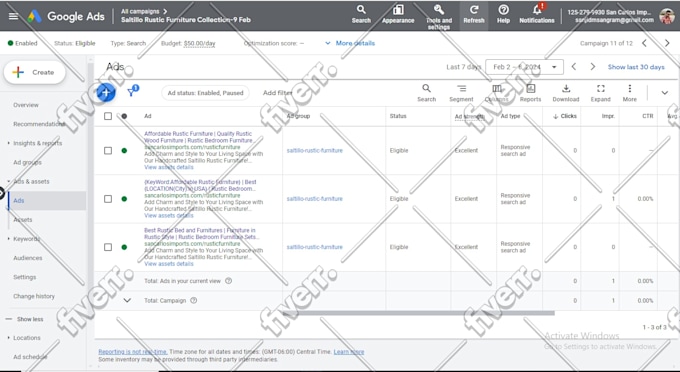Click the Add filter field
680x372 pixels.
(278, 93)
